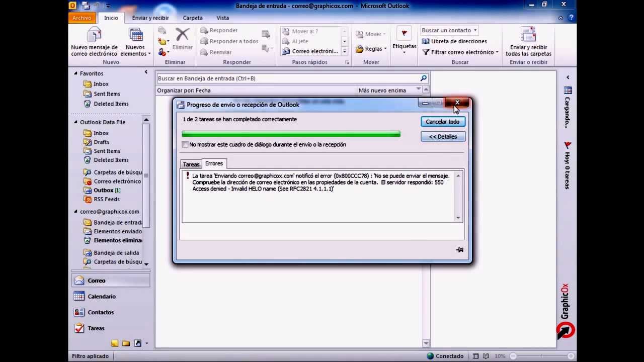Image resolution: width=644 pixels, height=362 pixels.
Task: Click Responder a todos in ribbon
Action: (x=229, y=41)
